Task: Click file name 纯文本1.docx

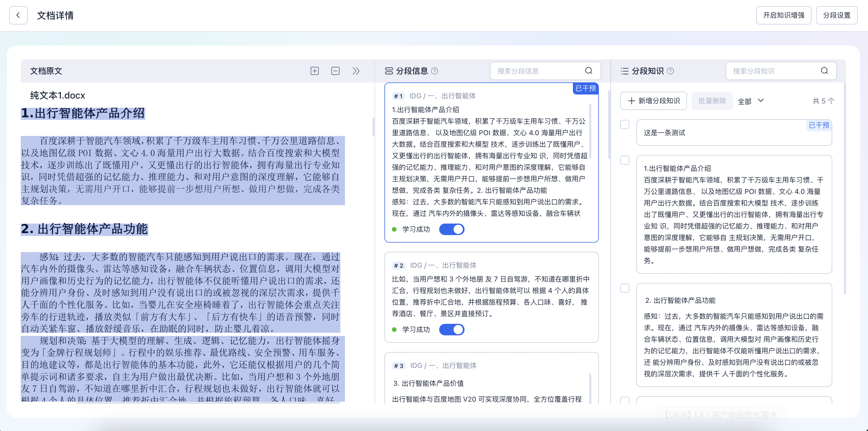Action: coord(58,95)
